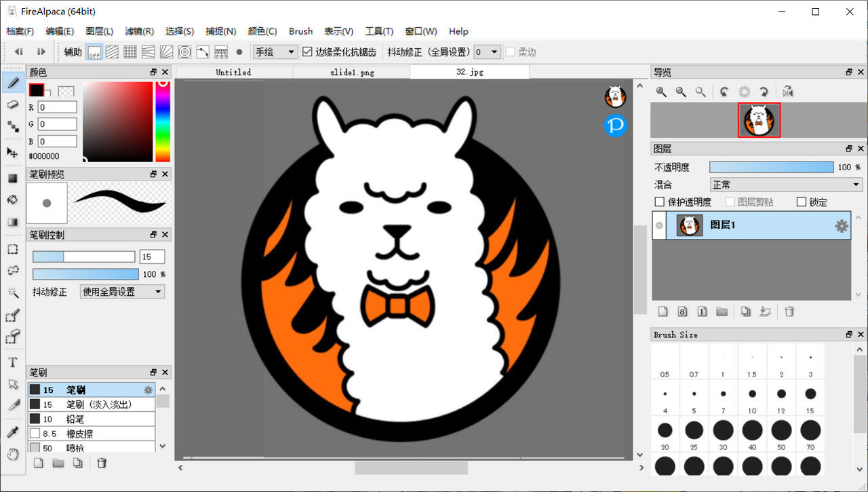Select the 橡皮擦 brush in list
Image resolution: width=868 pixels, height=492 pixels.
[x=92, y=434]
